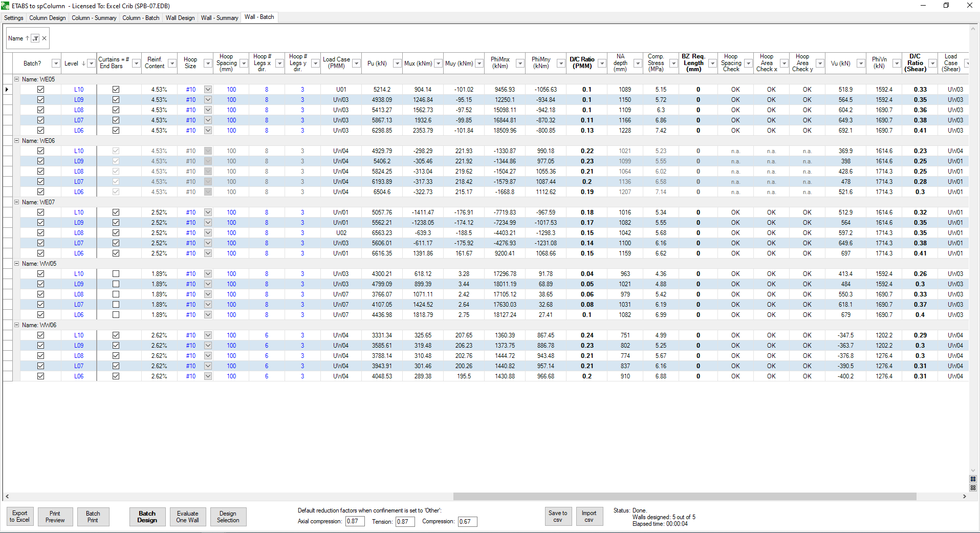Switch to the Column Design tab
The height and width of the screenshot is (533, 980).
click(47, 18)
